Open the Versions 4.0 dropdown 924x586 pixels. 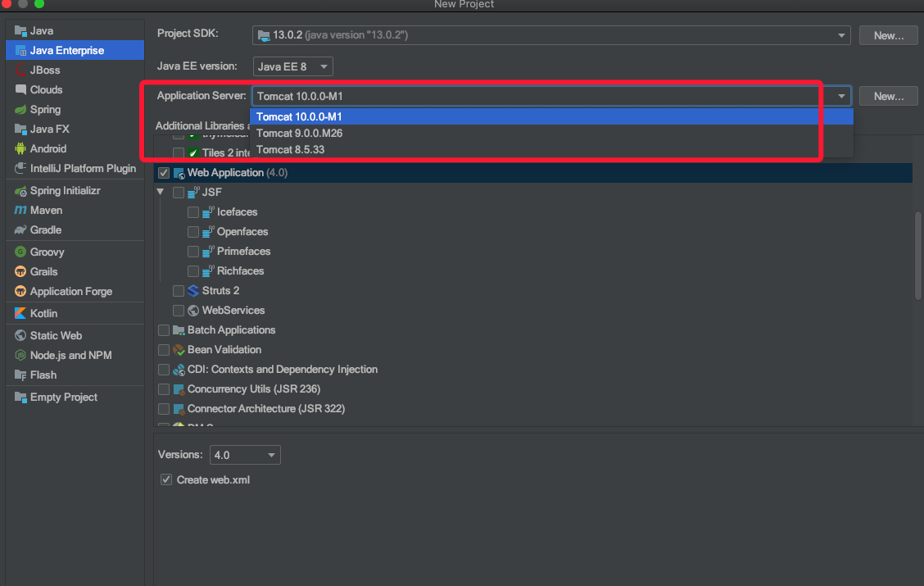click(x=245, y=455)
